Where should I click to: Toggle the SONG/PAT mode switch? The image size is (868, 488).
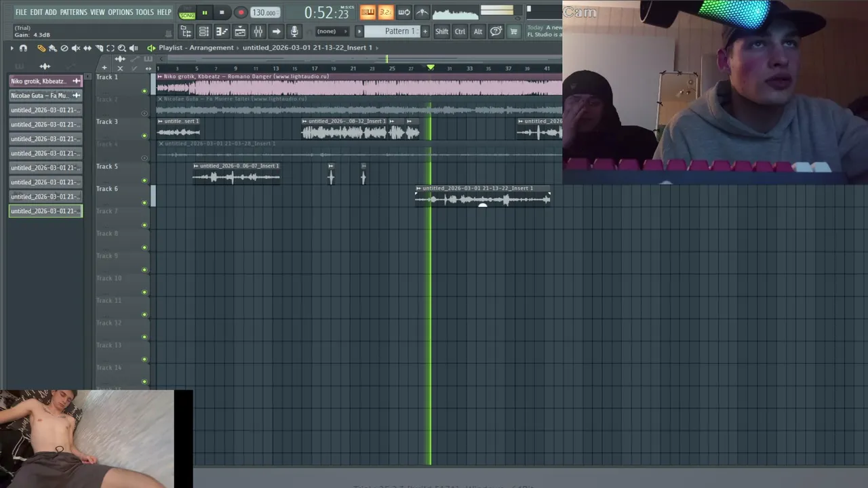(x=187, y=14)
